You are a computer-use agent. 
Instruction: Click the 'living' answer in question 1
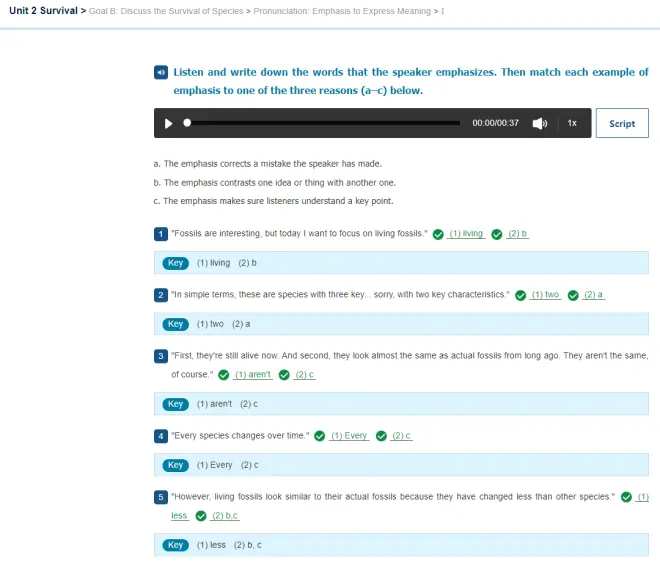tap(466, 234)
